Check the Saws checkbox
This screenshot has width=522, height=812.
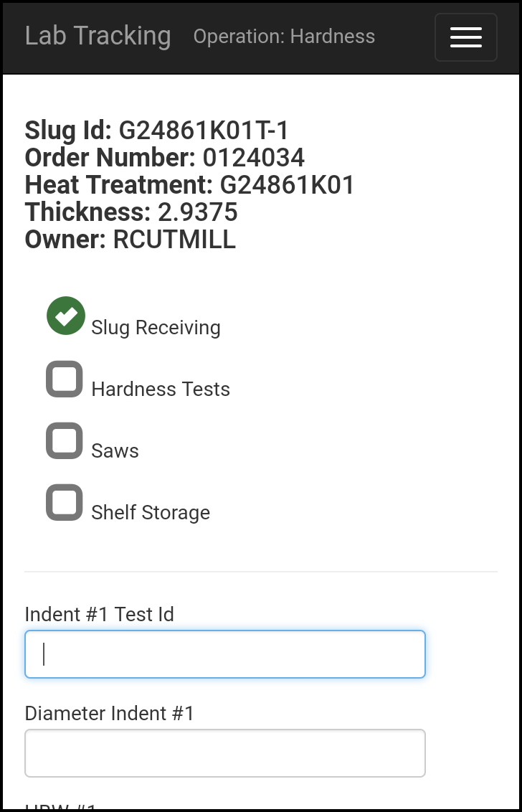pos(64,440)
